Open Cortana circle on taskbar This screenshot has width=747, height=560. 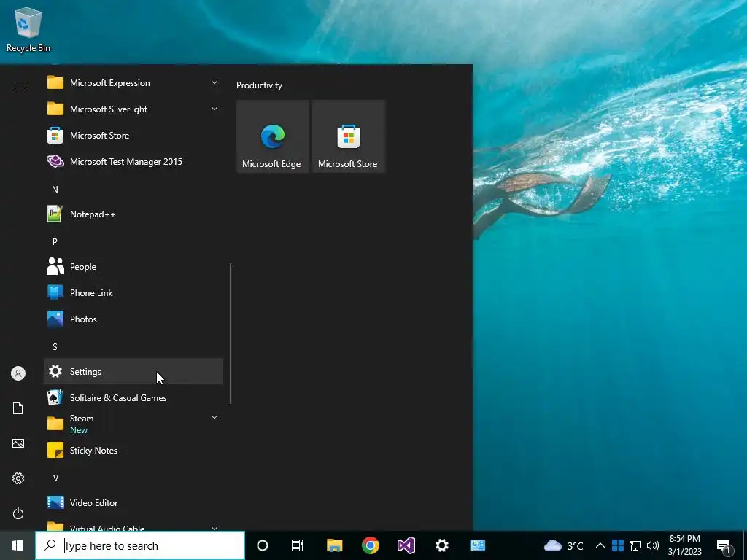point(263,545)
